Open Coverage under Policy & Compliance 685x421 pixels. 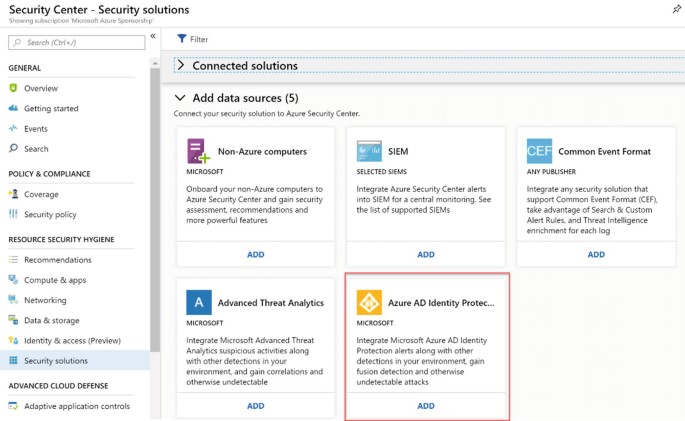[x=41, y=194]
